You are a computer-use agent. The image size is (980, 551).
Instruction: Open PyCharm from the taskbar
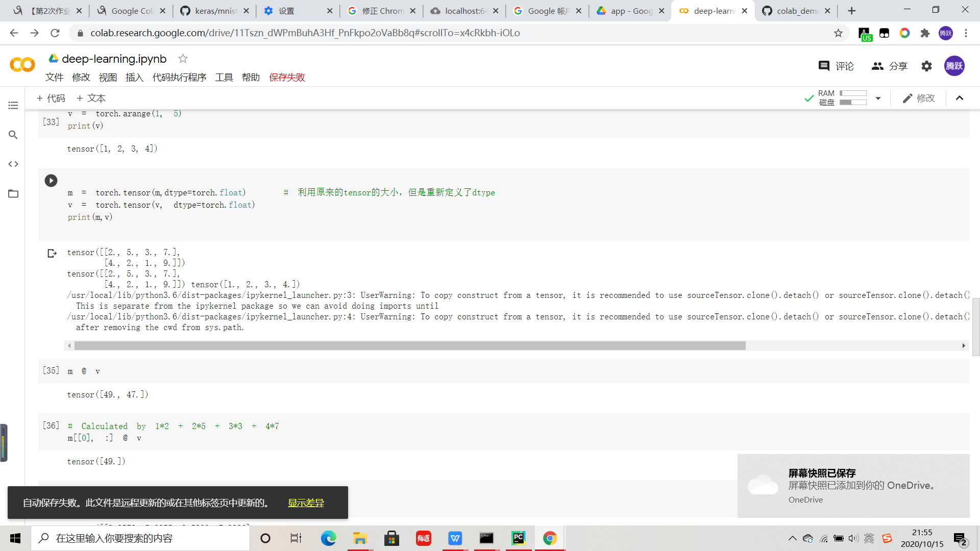click(518, 538)
